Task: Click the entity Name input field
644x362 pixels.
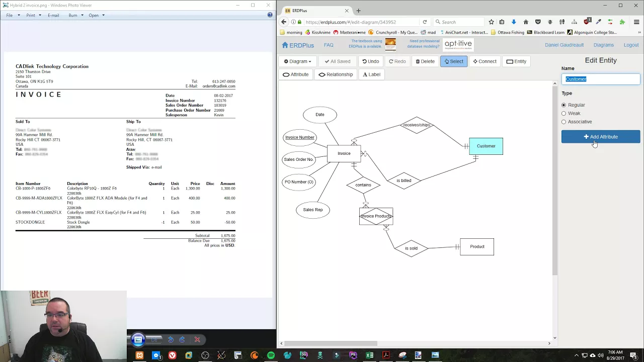Action: (601, 79)
